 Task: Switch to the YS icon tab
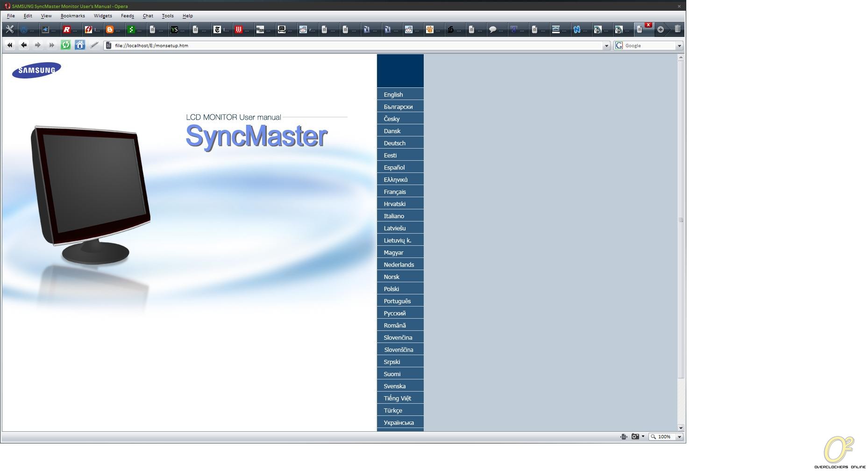[x=178, y=29]
